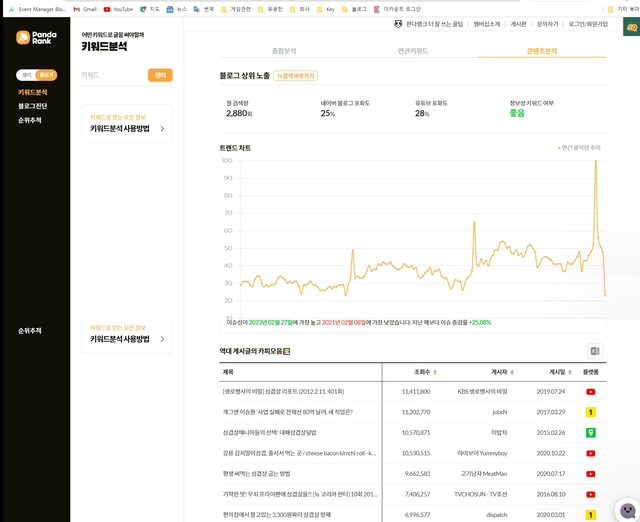The image size is (640, 522).
Task: Open the 번역 translate bookmark
Action: click(x=203, y=9)
